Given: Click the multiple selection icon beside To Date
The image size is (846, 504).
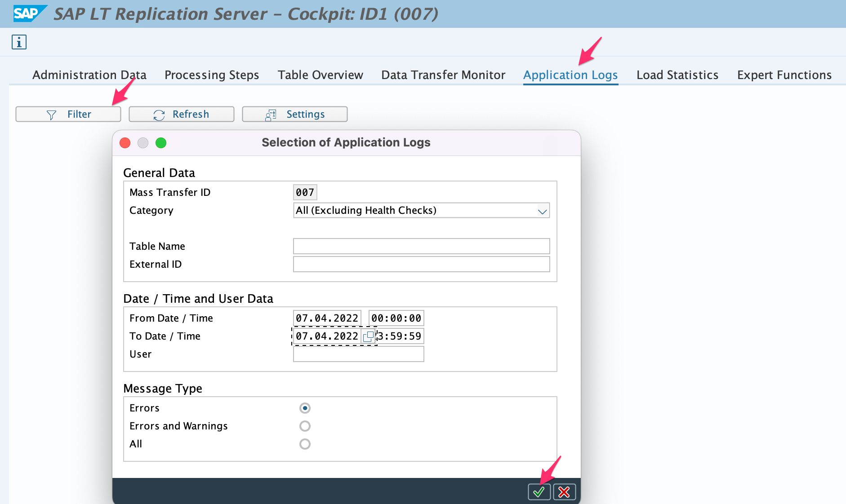Looking at the screenshot, I should click(369, 336).
